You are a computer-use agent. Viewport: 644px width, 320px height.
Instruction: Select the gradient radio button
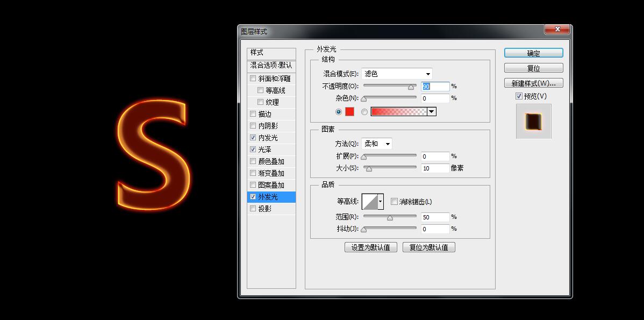364,112
